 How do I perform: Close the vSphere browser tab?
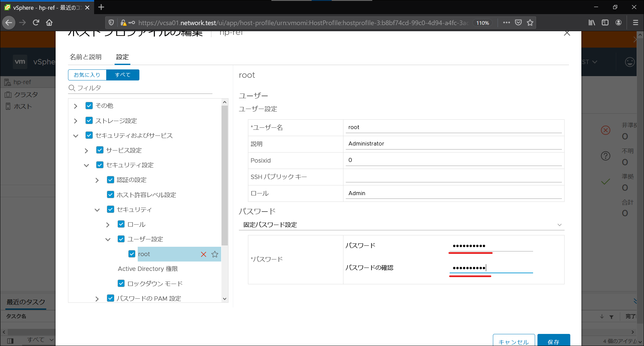coord(87,7)
